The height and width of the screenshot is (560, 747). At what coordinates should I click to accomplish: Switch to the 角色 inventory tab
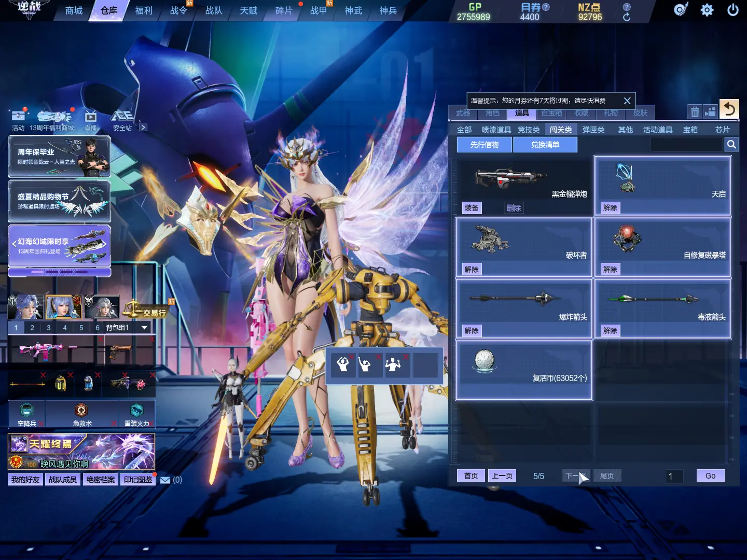click(x=492, y=113)
